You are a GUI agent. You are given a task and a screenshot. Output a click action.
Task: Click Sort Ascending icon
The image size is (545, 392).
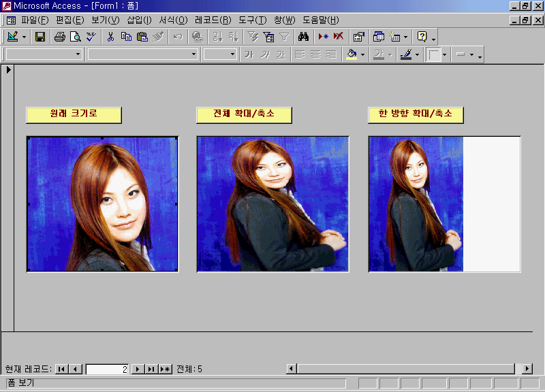[217, 37]
